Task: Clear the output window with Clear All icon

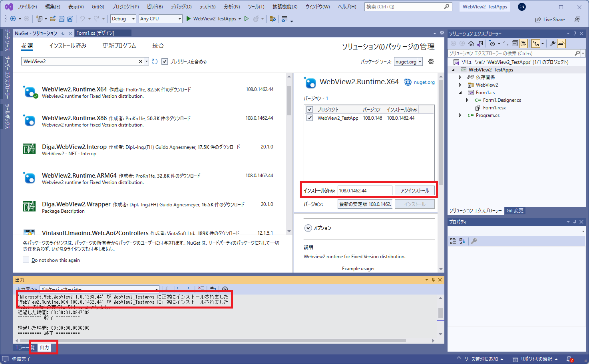Action: pos(201,288)
